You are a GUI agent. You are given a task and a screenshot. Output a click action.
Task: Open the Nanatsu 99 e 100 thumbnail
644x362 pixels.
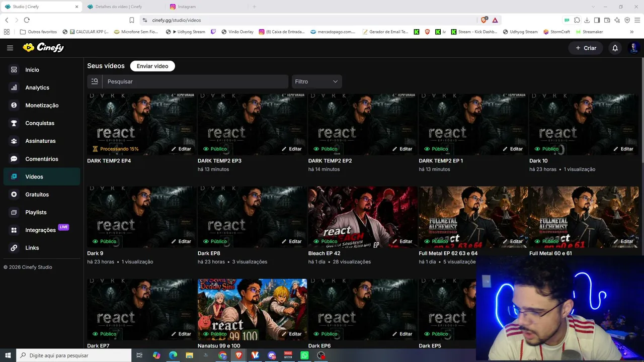point(252,310)
